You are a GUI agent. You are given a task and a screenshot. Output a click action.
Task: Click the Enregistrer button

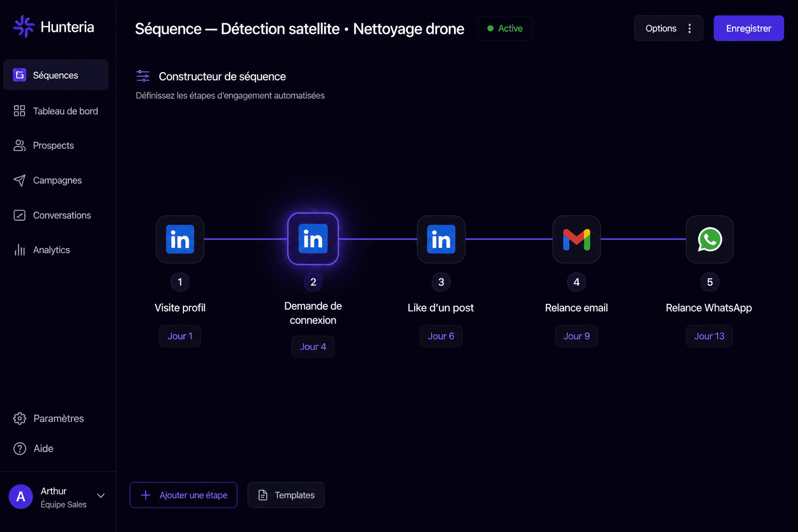[x=749, y=28]
